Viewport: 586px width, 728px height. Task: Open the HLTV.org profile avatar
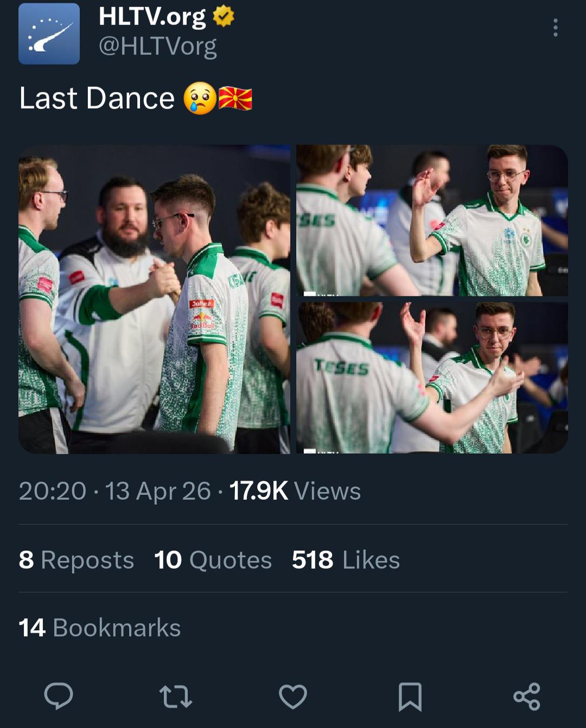[49, 34]
